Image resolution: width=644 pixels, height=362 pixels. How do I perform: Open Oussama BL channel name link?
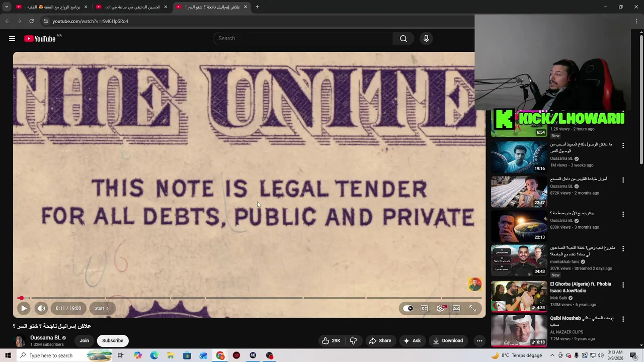[x=45, y=338]
